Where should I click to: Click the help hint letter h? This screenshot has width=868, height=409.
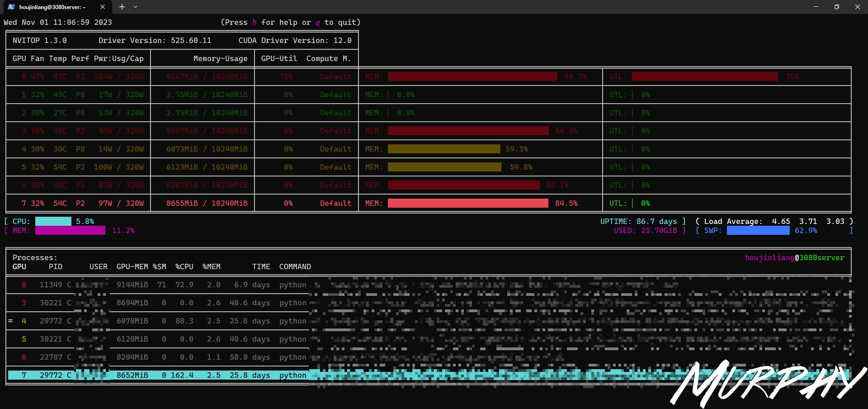[255, 22]
